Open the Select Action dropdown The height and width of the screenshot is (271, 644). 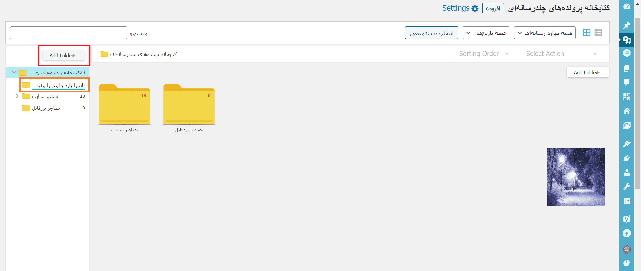coord(562,54)
